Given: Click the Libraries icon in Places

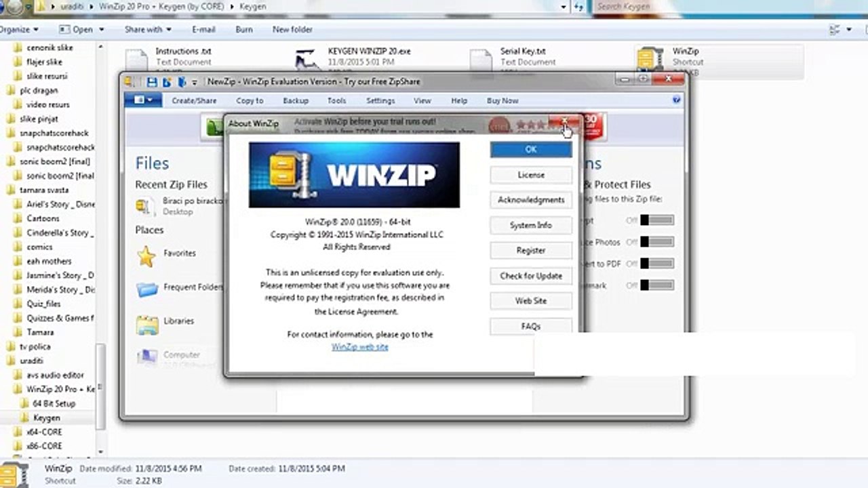Looking at the screenshot, I should coord(146,324).
